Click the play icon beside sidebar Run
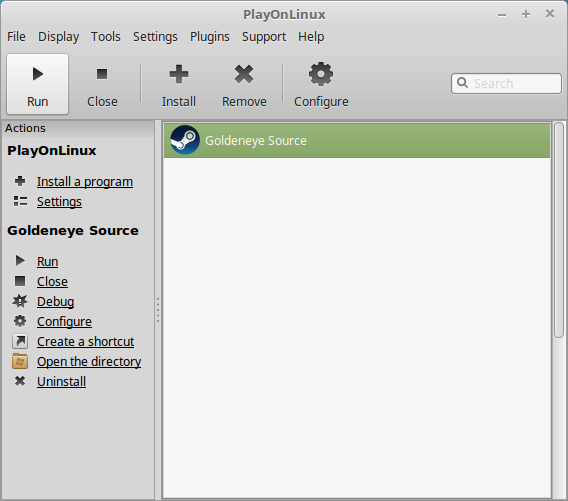This screenshot has width=568, height=501. pyautogui.click(x=20, y=261)
